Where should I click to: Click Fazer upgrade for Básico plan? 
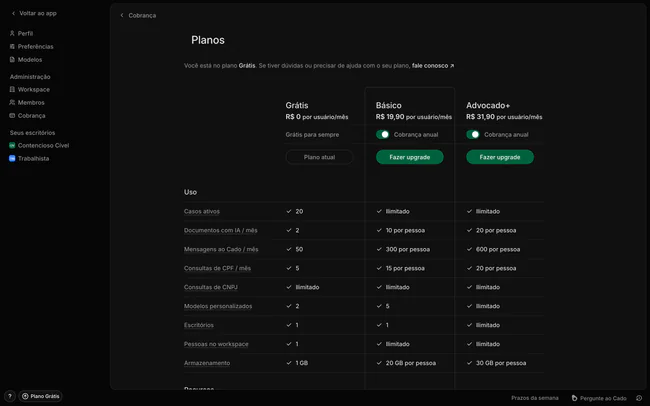[410, 157]
